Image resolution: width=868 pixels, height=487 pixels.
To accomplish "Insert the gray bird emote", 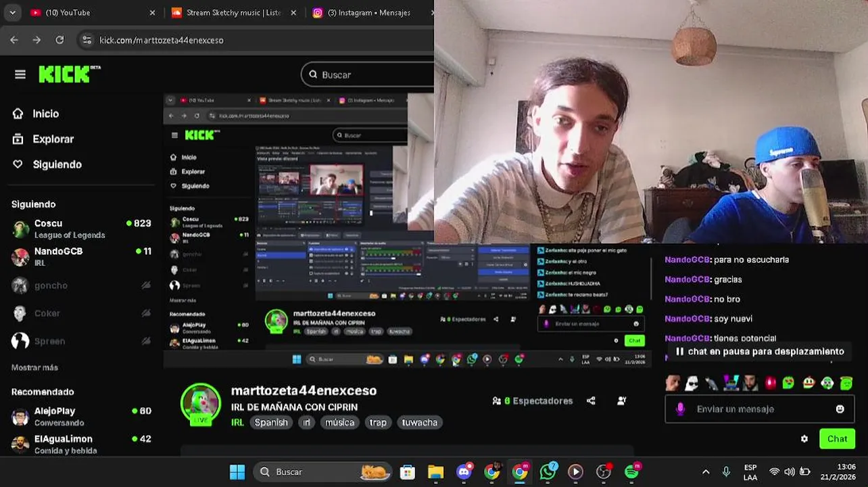I will coord(711,384).
